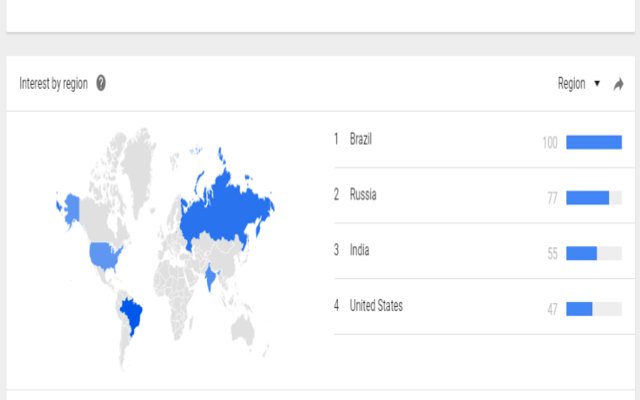This screenshot has height=400, width=640.
Task: Click the contiguous United States on the map
Action: (104, 255)
